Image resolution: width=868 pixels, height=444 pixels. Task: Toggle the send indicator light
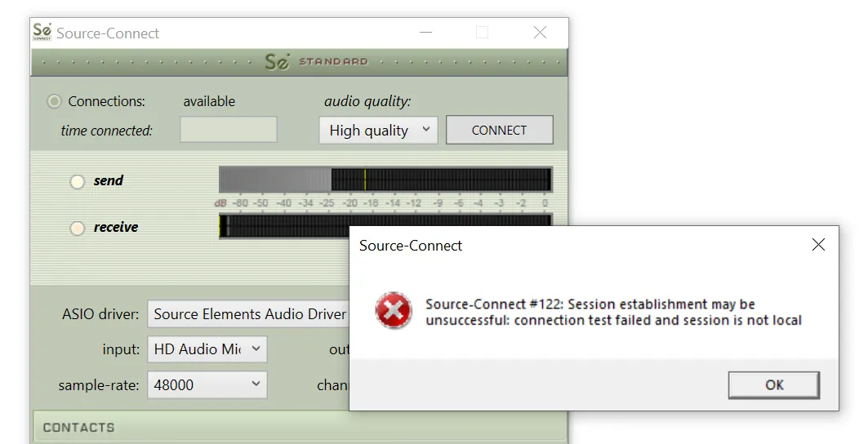tap(77, 181)
